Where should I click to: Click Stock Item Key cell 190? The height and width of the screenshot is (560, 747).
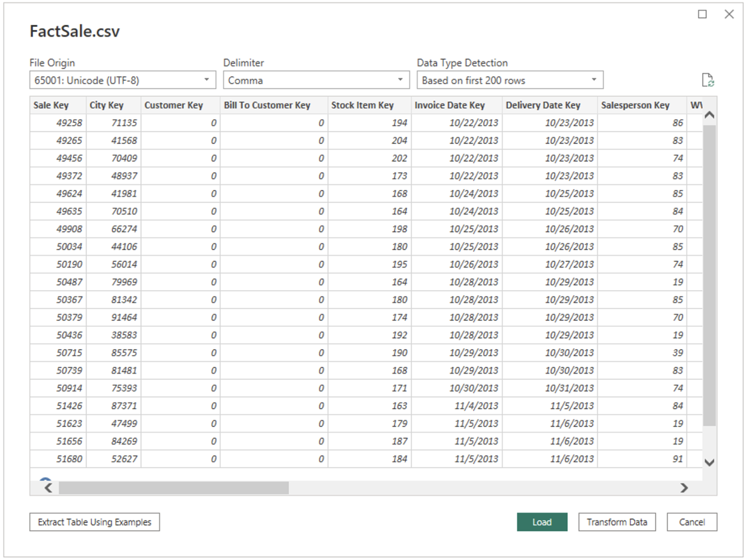tap(370, 353)
